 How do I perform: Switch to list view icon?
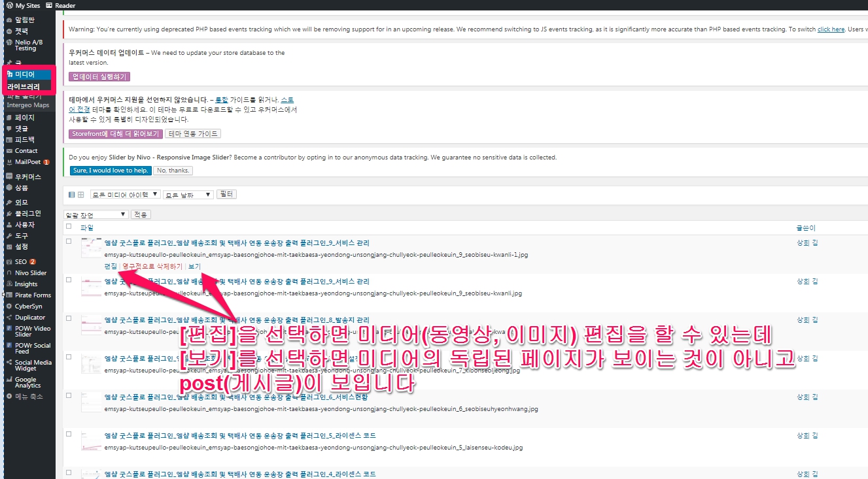[x=72, y=195]
